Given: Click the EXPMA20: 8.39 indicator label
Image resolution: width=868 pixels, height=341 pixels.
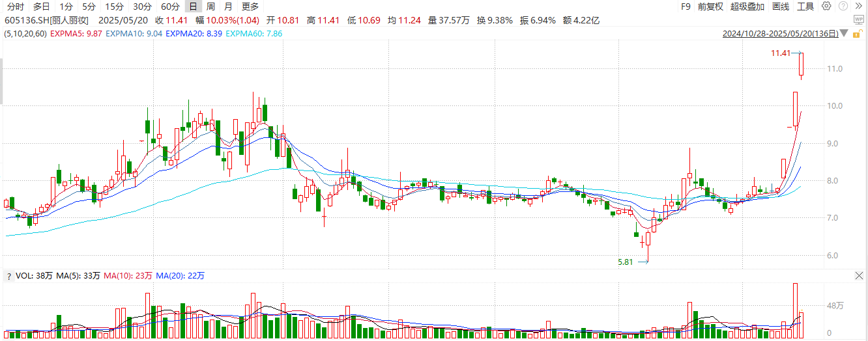Looking at the screenshot, I should coord(193,33).
